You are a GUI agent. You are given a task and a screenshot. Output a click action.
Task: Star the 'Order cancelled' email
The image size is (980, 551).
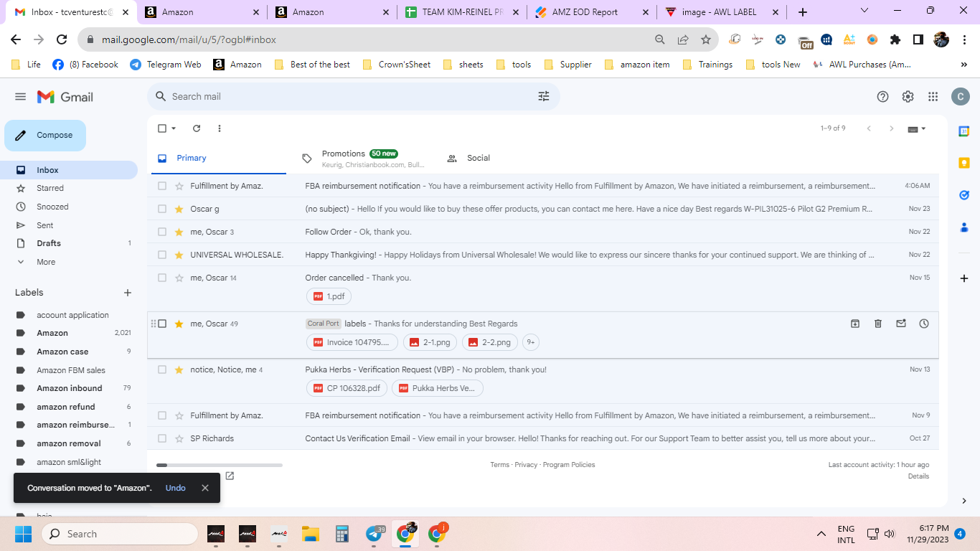tap(179, 278)
